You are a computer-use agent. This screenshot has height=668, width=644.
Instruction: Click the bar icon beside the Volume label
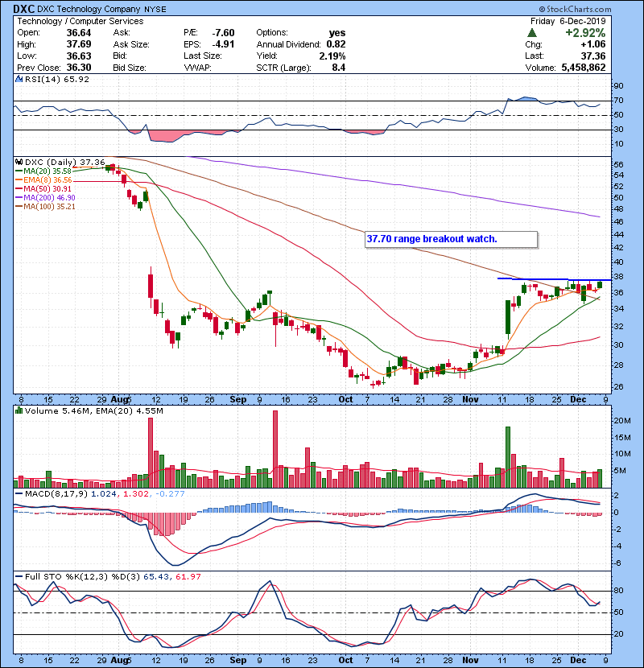tap(19, 410)
